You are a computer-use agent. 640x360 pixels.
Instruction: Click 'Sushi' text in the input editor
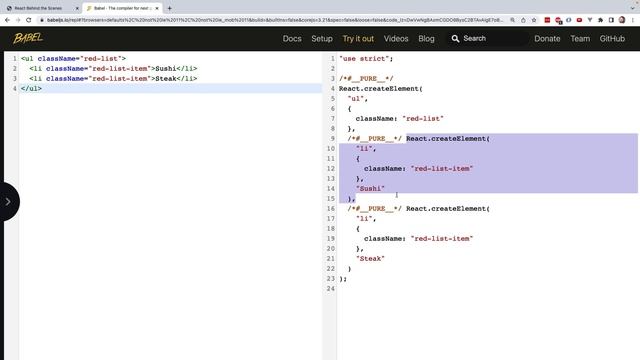pos(166,69)
